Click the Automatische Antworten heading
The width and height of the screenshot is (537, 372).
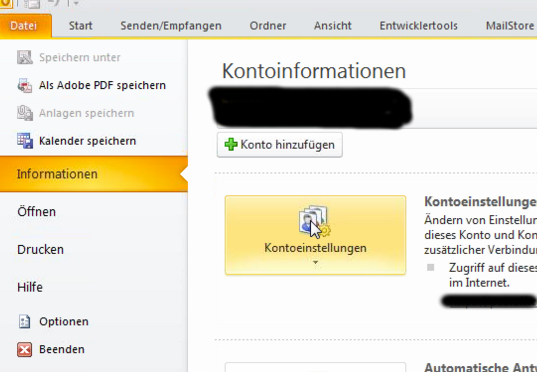[x=480, y=367]
